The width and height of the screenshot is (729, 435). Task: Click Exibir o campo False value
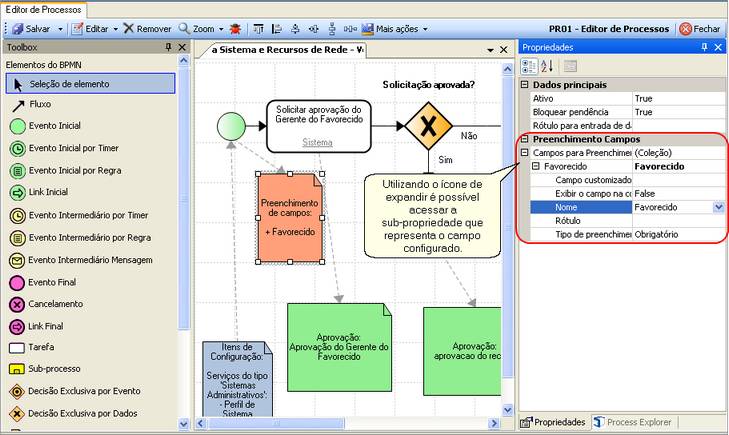point(679,193)
